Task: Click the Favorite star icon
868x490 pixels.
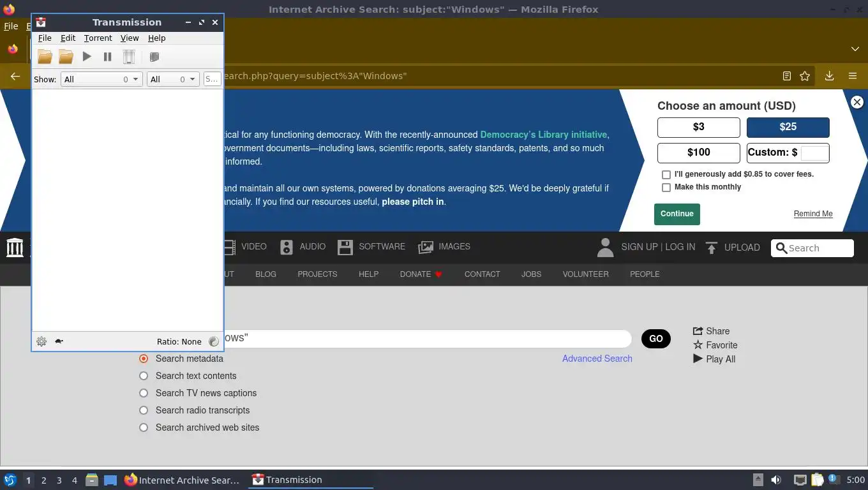Action: (x=698, y=345)
